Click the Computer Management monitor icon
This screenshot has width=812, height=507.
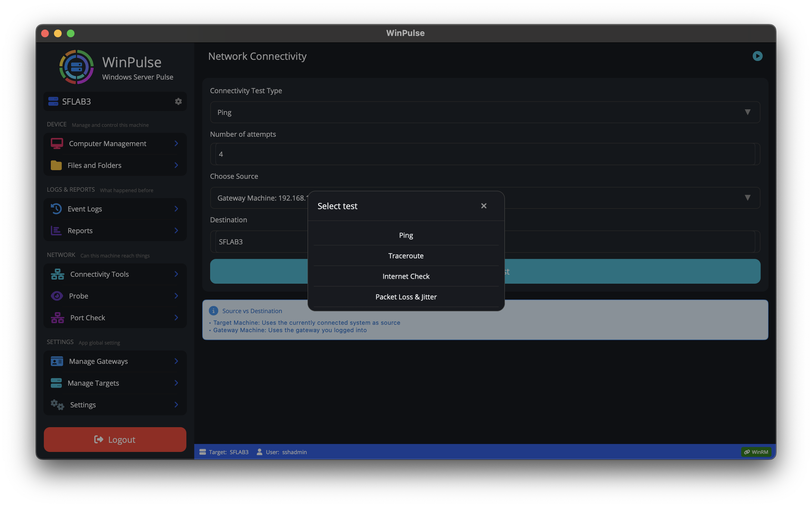(57, 144)
